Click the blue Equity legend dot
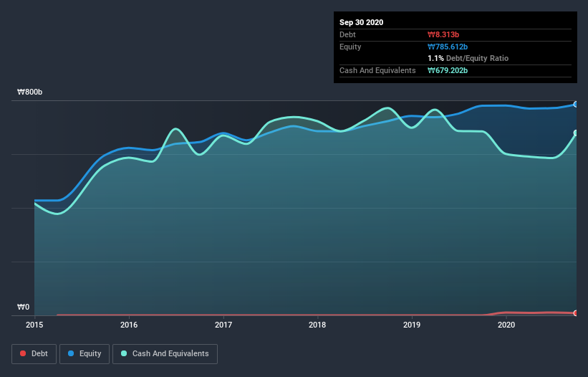Viewport: 588px width, 377px height. click(71, 353)
